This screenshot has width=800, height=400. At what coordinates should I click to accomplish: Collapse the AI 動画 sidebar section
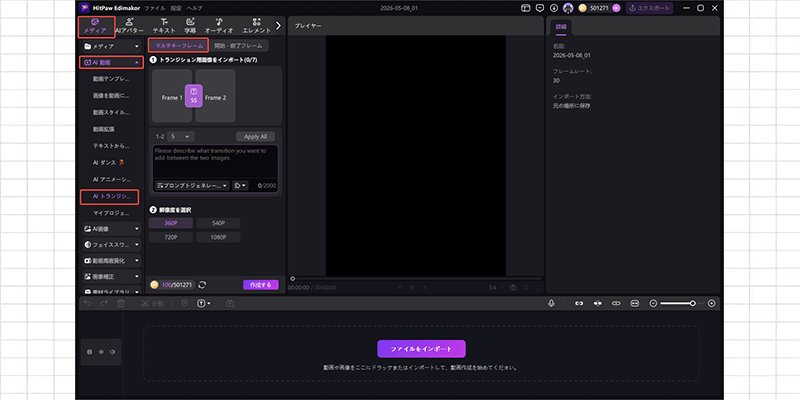click(x=111, y=62)
